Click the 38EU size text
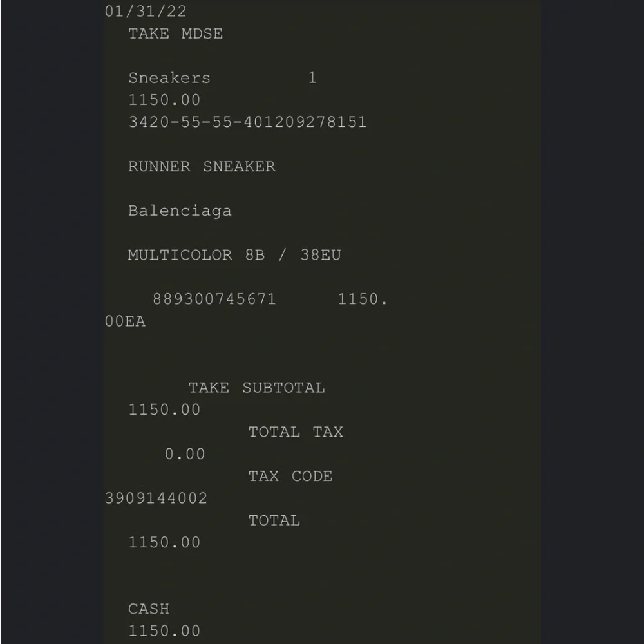The width and height of the screenshot is (644, 644). 320,255
